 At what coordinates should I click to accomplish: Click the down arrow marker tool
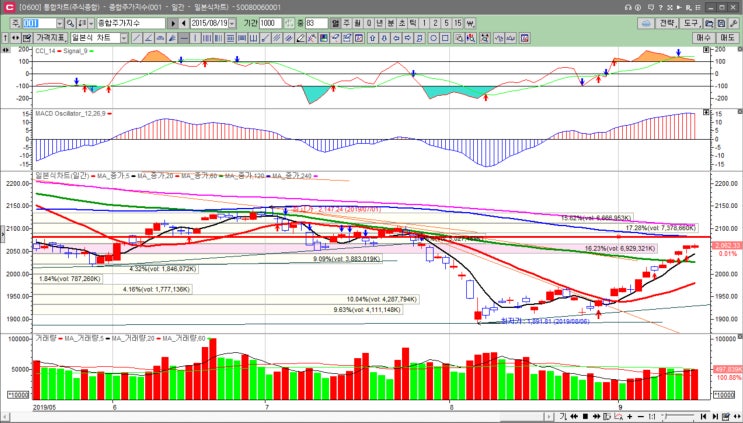coord(384,38)
